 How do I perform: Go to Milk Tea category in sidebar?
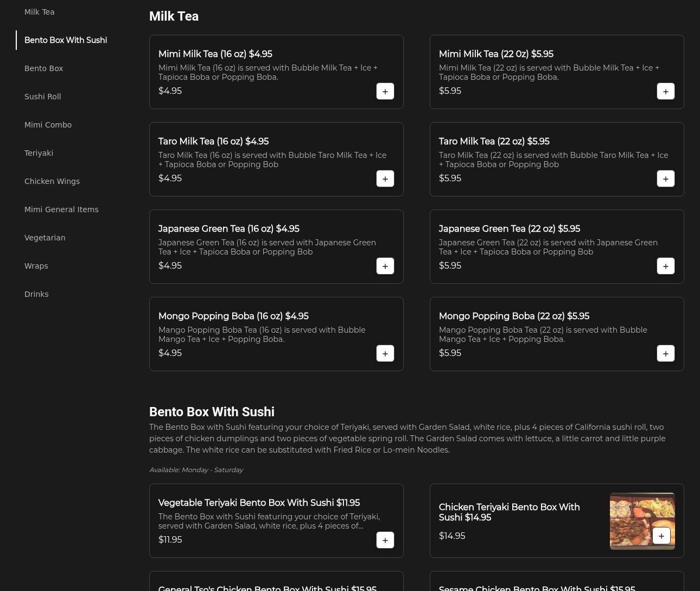(x=39, y=12)
